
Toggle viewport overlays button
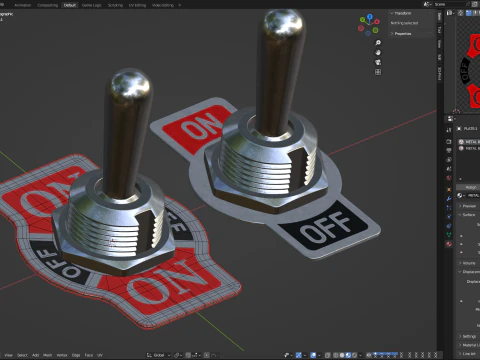click(x=314, y=355)
